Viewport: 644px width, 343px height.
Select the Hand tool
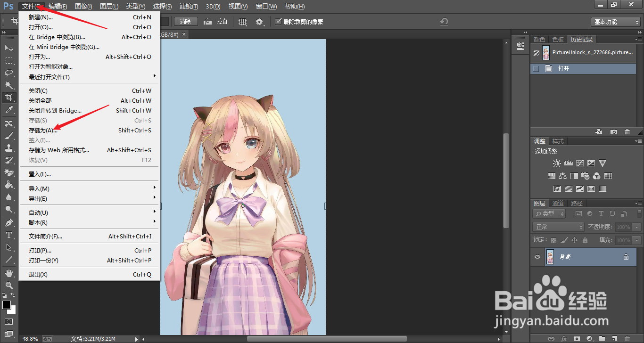coord(8,273)
